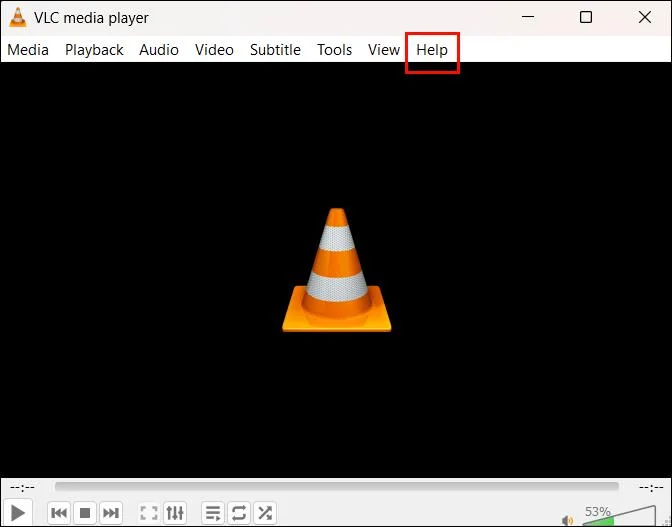Close the VLC media player window
Image resolution: width=672 pixels, height=527 pixels.
tap(645, 17)
